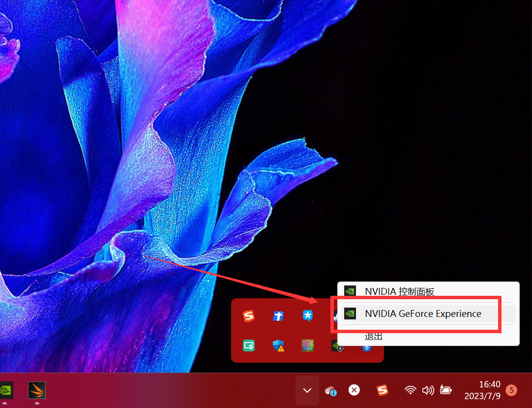Click the white circle X taskbar tray icon
This screenshot has width=532, height=408.
click(x=354, y=390)
